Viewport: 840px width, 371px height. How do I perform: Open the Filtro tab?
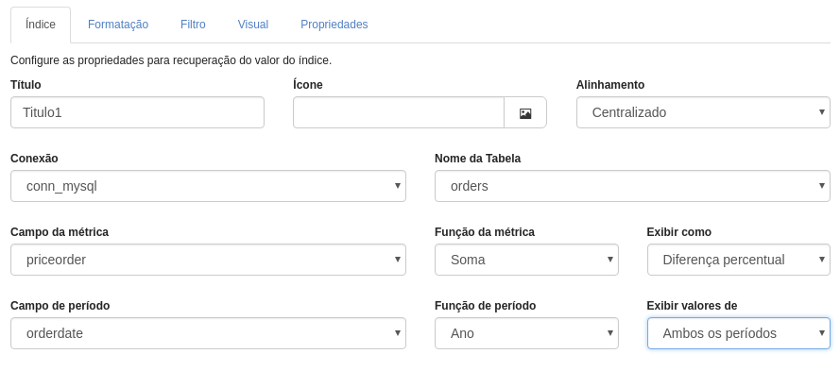(x=193, y=25)
